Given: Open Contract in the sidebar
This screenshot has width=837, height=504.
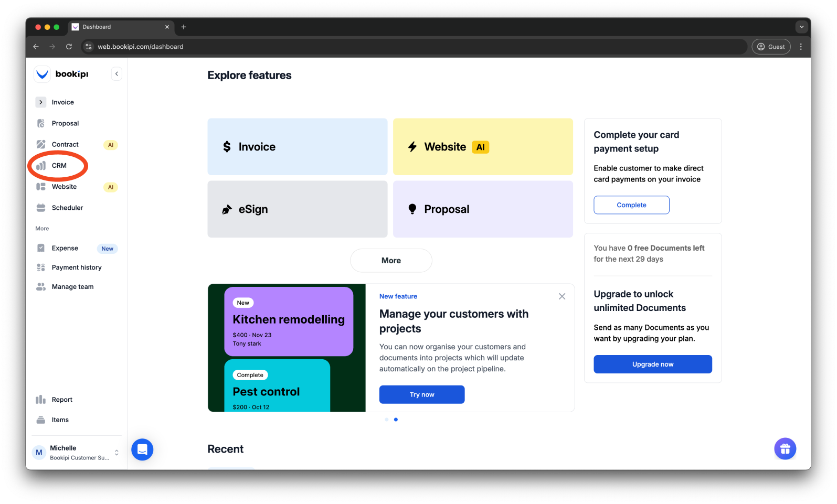Looking at the screenshot, I should 65,144.
